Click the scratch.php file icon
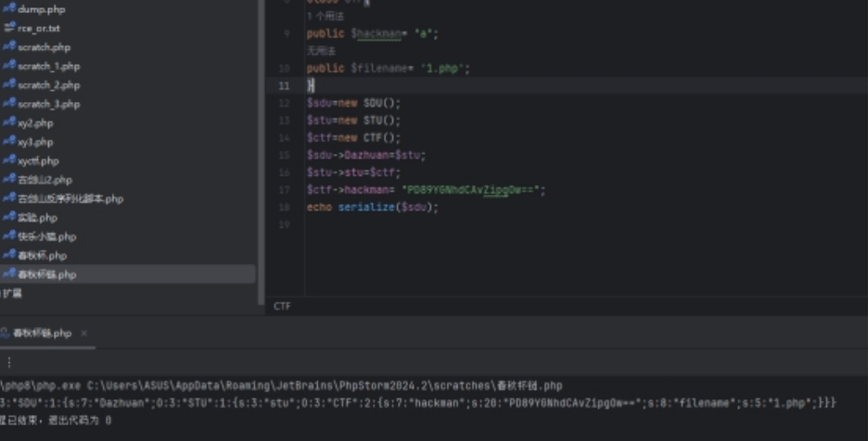Viewport: 868px width, 441px height. pos(9,47)
